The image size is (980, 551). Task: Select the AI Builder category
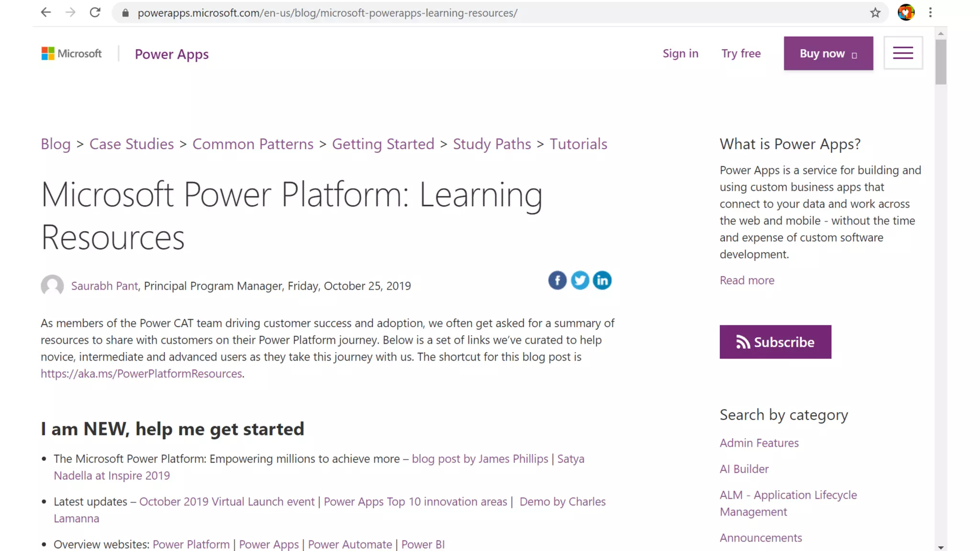pos(744,469)
